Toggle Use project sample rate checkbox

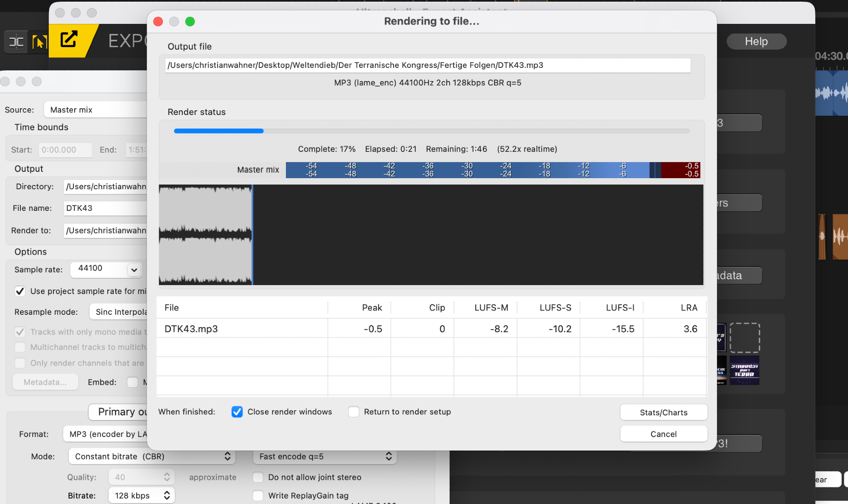point(20,291)
